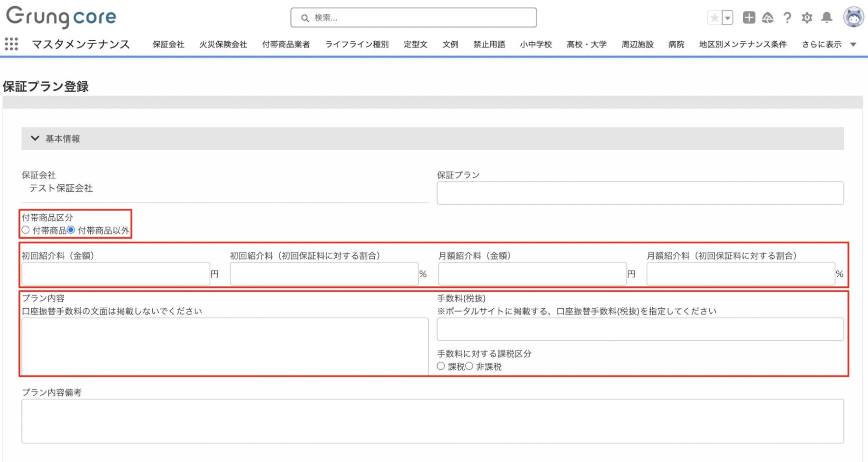
Task: Open the help question mark icon
Action: point(787,18)
